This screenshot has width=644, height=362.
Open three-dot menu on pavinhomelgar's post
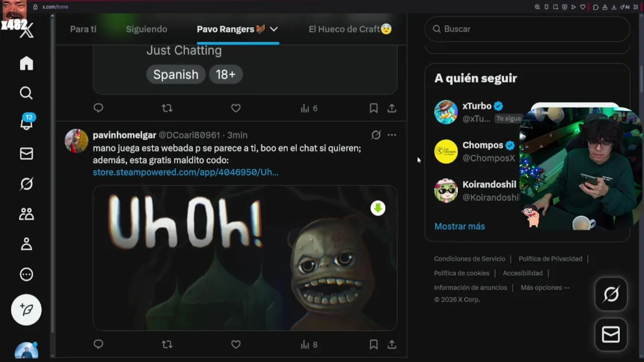[392, 135]
